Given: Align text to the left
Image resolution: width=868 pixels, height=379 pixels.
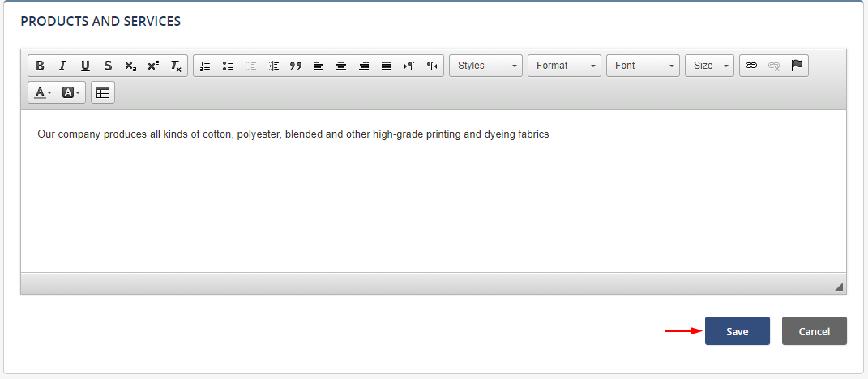Looking at the screenshot, I should pyautogui.click(x=319, y=66).
